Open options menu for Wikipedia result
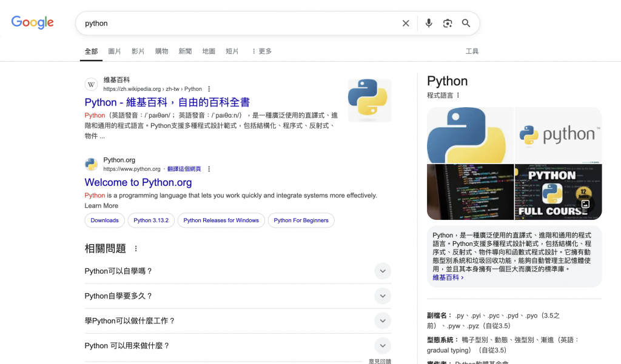 click(x=209, y=89)
